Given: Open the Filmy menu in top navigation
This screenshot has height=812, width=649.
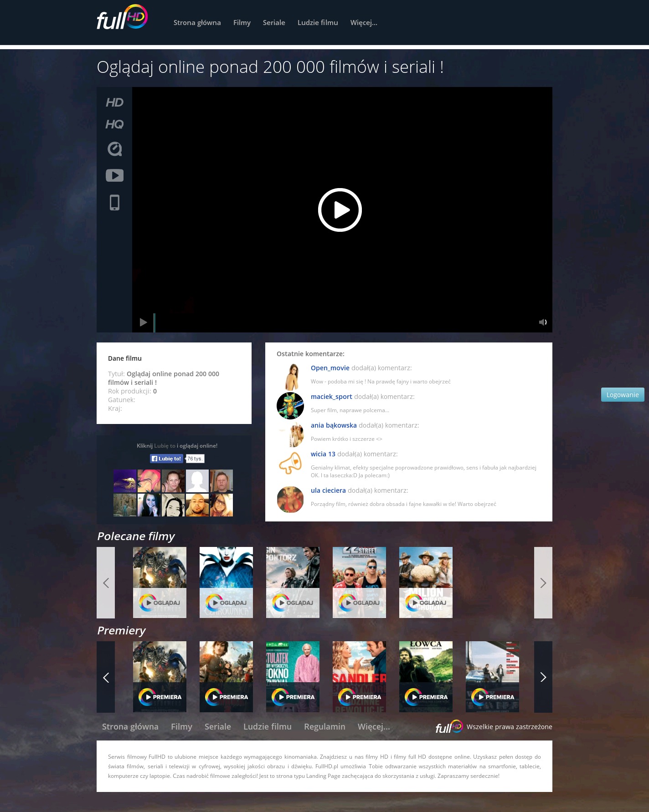Looking at the screenshot, I should click(242, 23).
